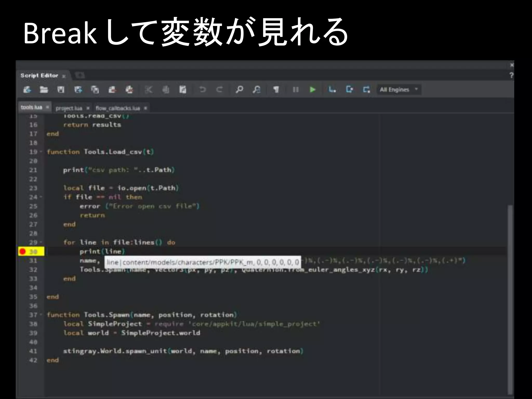
Task: Undo the last edit
Action: (202, 90)
